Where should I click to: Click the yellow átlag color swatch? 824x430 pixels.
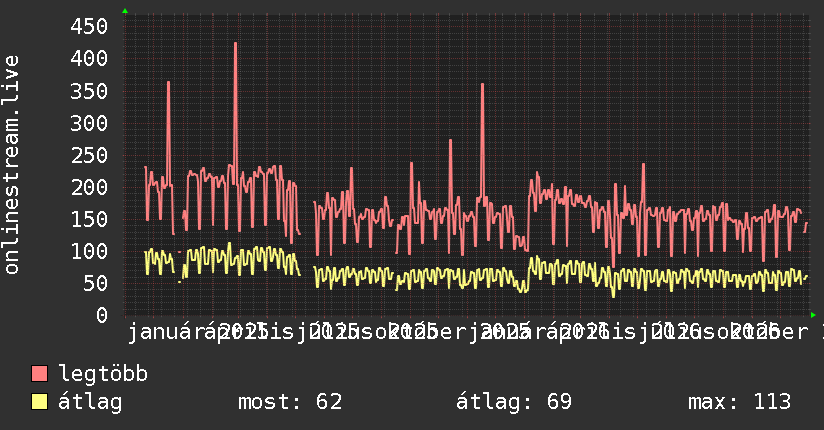(x=39, y=402)
